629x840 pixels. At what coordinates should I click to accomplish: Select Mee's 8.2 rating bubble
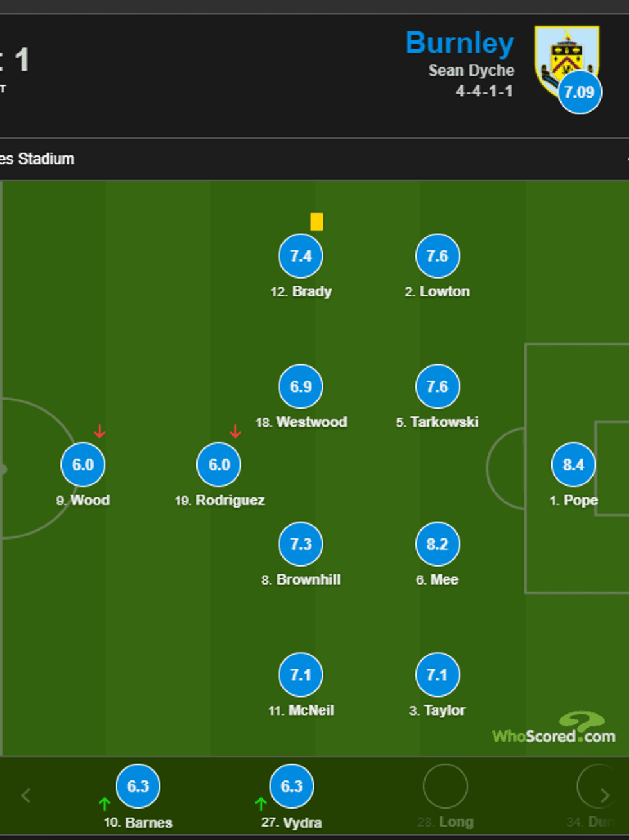click(437, 544)
